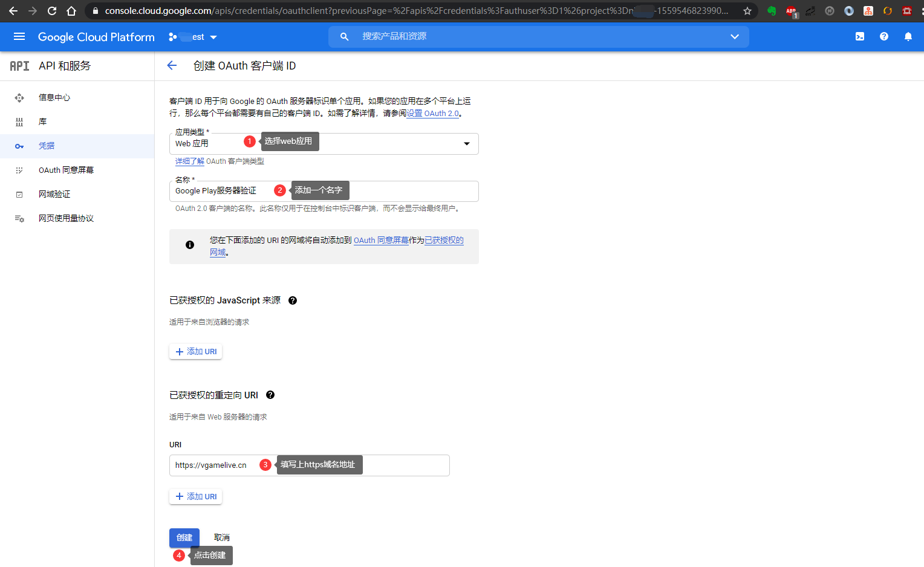Screen dimensions: 924x567
Task: Click the back arrow beside 创建 OAuth 客户端 ID
Action: 172,66
